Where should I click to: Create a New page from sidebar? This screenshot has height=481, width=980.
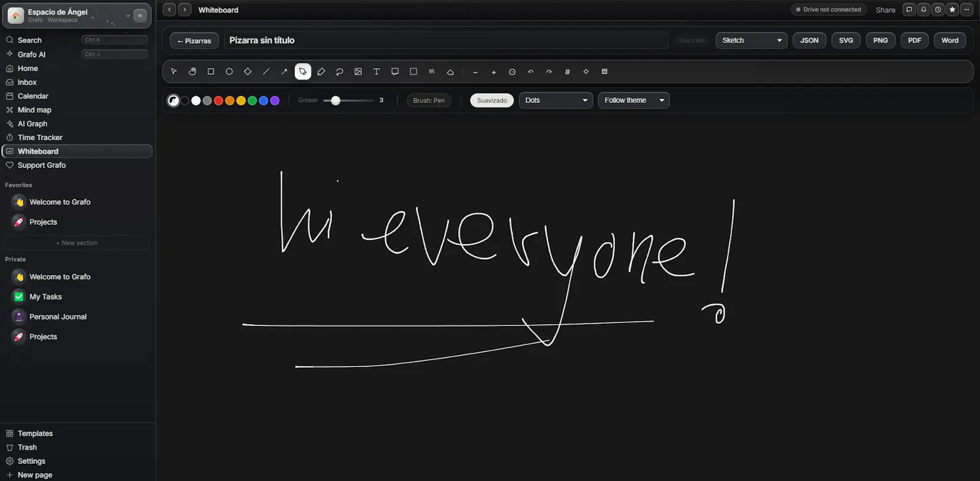click(x=77, y=475)
